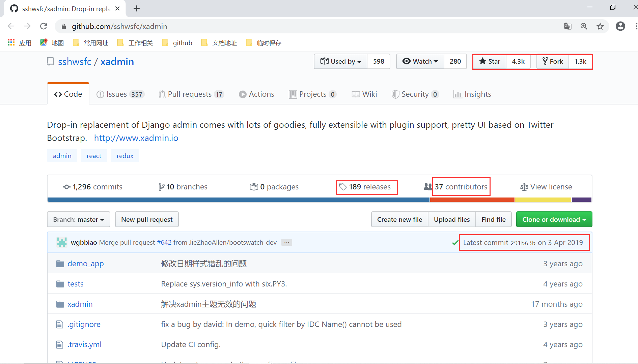View the 10 branches list
The width and height of the screenshot is (638, 364).
pyautogui.click(x=183, y=187)
